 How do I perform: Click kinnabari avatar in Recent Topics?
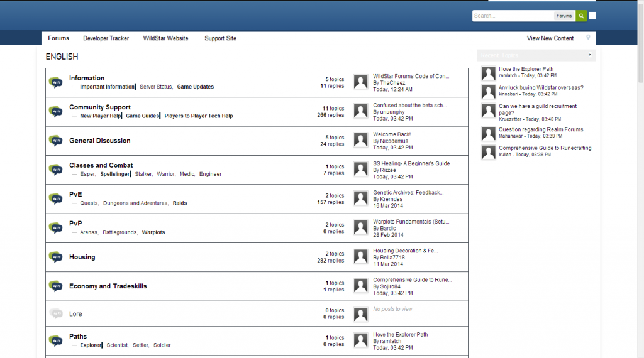pyautogui.click(x=488, y=92)
